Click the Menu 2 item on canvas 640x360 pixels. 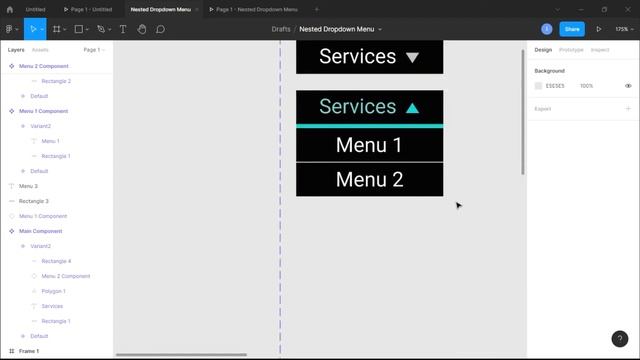pos(369,180)
